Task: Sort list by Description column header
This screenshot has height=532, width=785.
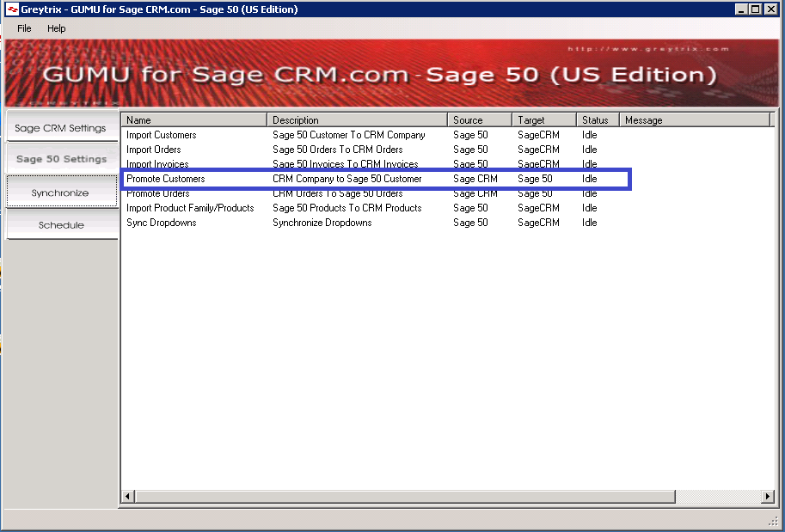Action: pyautogui.click(x=358, y=120)
